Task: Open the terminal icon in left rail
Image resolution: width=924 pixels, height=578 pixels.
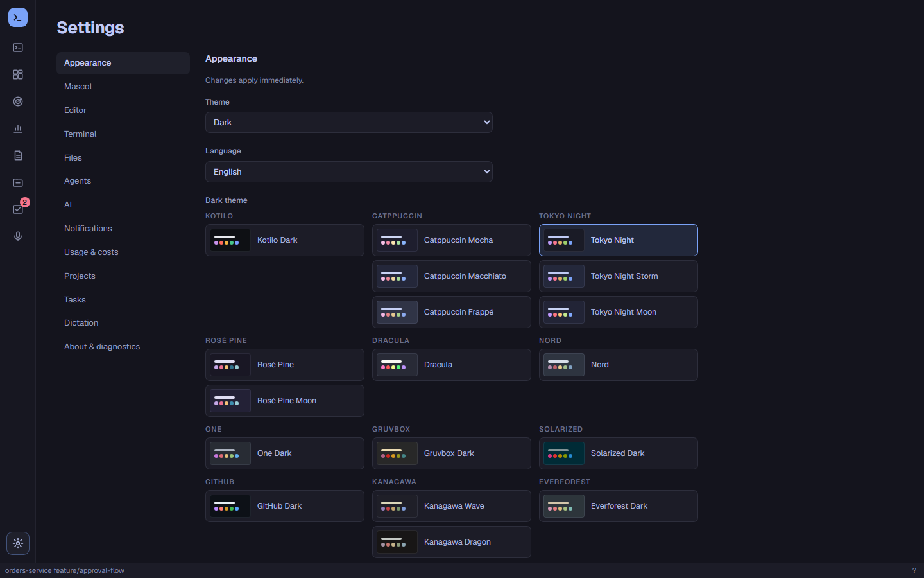Action: click(18, 48)
